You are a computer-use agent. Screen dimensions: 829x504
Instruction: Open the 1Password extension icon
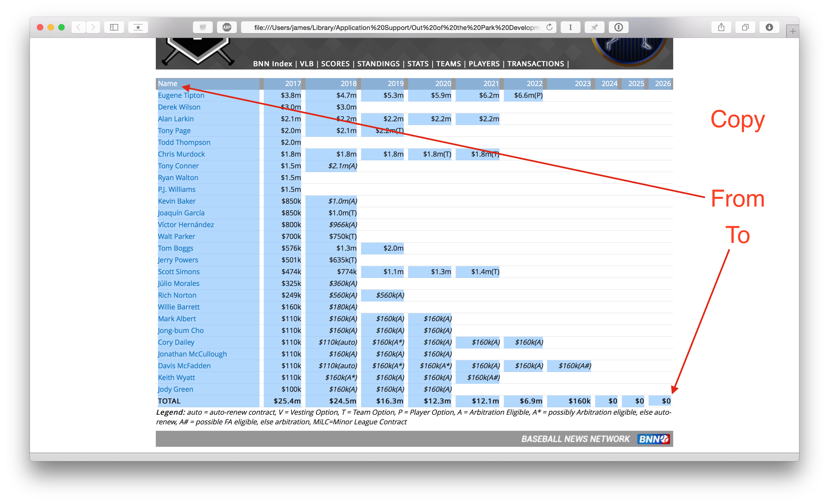coord(618,27)
